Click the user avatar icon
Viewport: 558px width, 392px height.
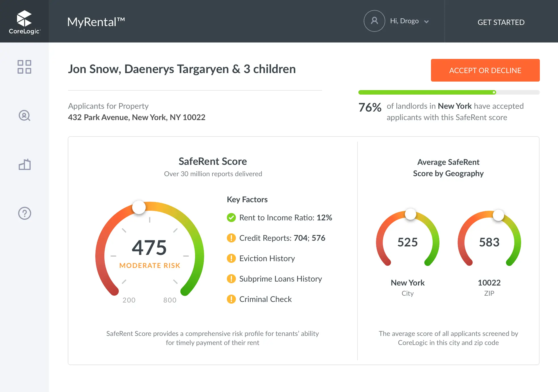pos(374,21)
